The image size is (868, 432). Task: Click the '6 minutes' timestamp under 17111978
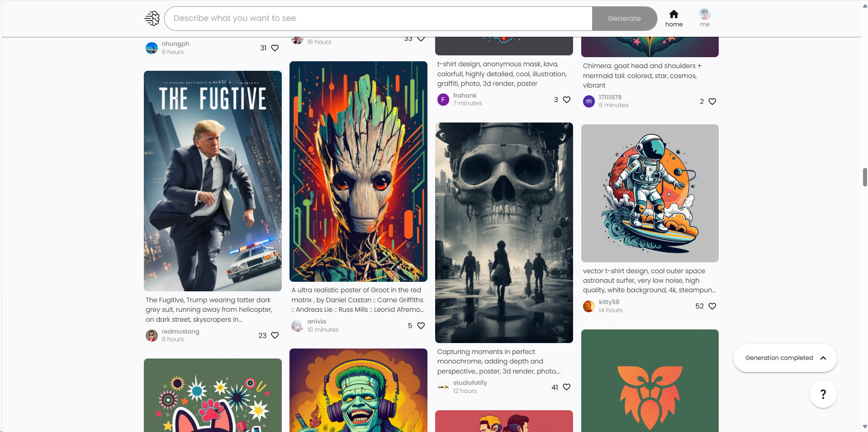pyautogui.click(x=613, y=105)
